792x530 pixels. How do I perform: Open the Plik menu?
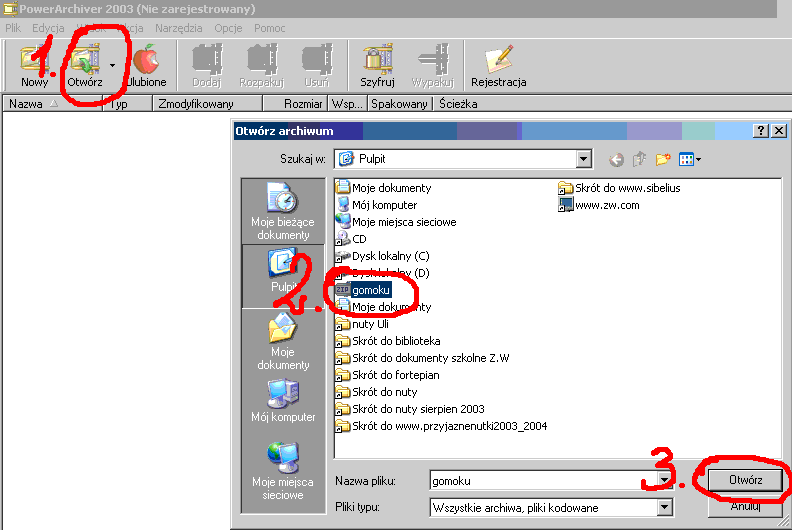13,28
